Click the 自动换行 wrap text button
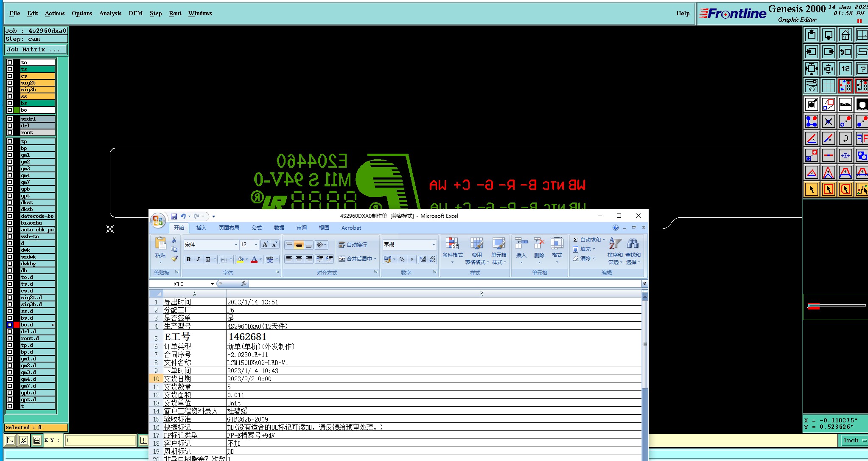Viewport: 868px width, 461px height. coord(353,245)
